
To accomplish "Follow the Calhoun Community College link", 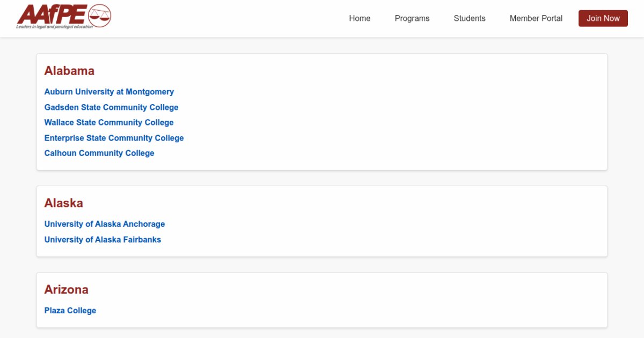I will [x=99, y=153].
